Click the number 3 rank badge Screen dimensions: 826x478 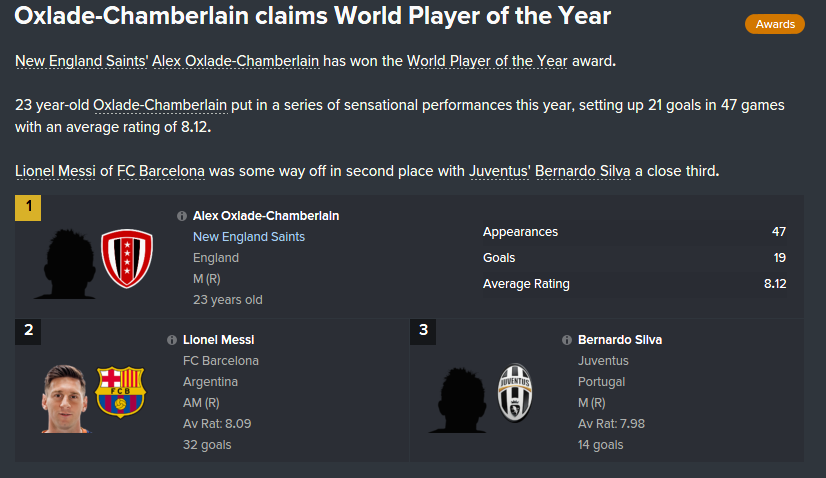coord(423,331)
